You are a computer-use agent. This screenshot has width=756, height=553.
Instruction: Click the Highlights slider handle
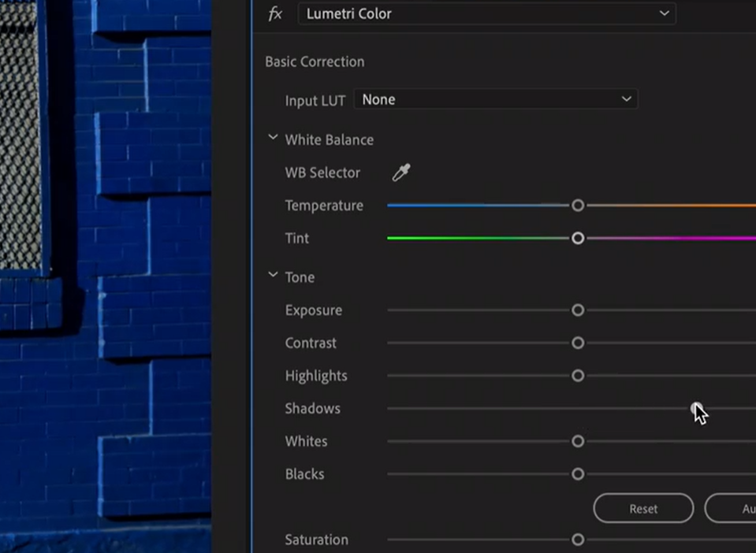point(578,376)
